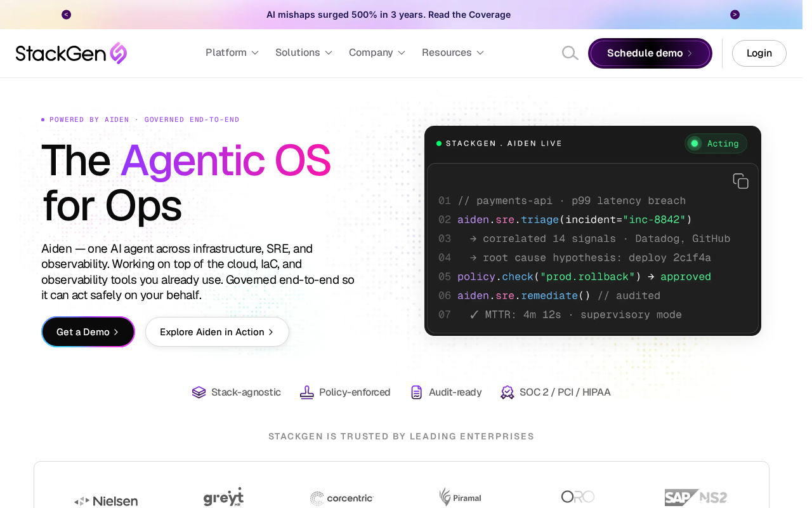Click the 'The Agentic OS for Ops' heading
The image size is (812, 508).
click(x=187, y=183)
